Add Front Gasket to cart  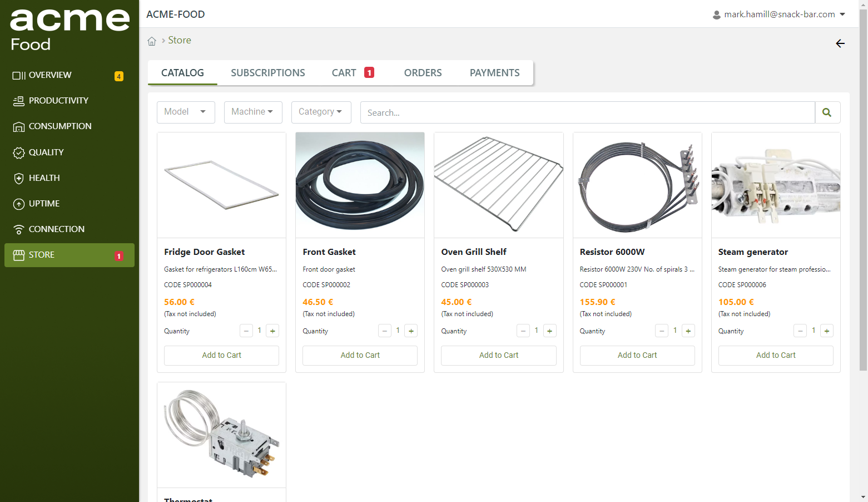tap(360, 356)
